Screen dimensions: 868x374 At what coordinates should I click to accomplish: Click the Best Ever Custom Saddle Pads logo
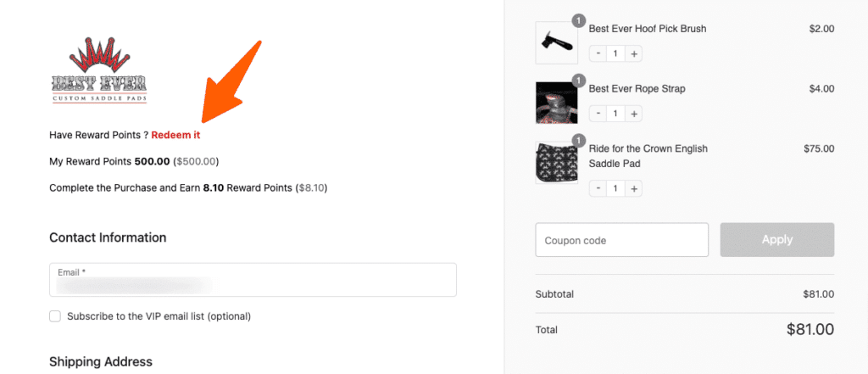click(98, 71)
